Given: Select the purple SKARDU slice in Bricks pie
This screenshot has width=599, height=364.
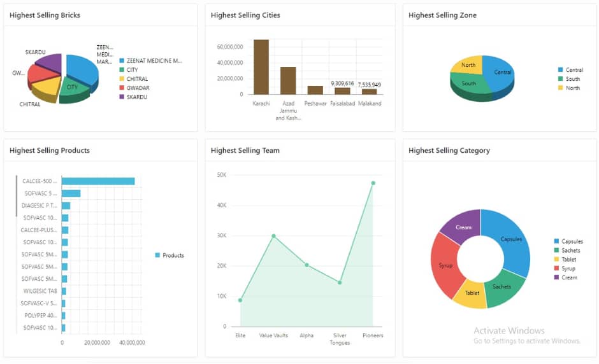Looking at the screenshot, I should (50, 62).
